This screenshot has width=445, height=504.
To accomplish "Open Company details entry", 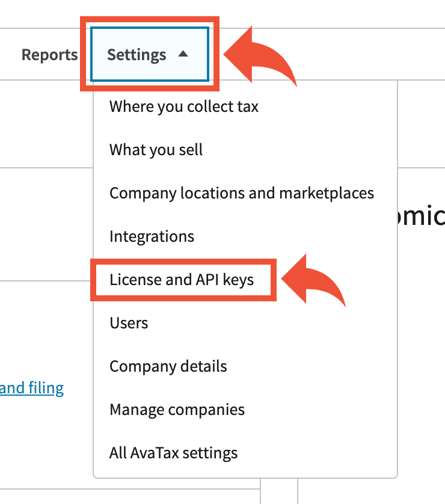I will 168,366.
